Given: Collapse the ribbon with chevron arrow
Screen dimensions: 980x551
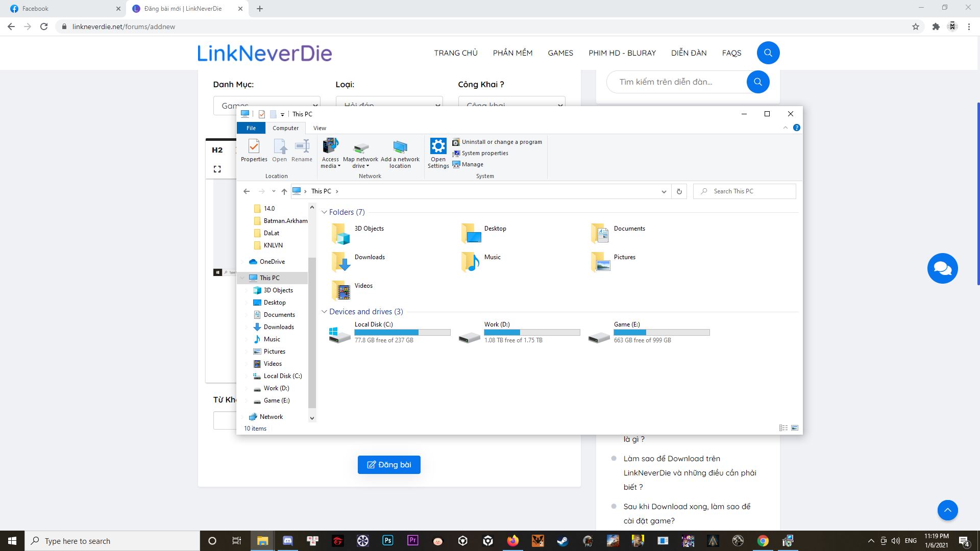Looking at the screenshot, I should 786,128.
